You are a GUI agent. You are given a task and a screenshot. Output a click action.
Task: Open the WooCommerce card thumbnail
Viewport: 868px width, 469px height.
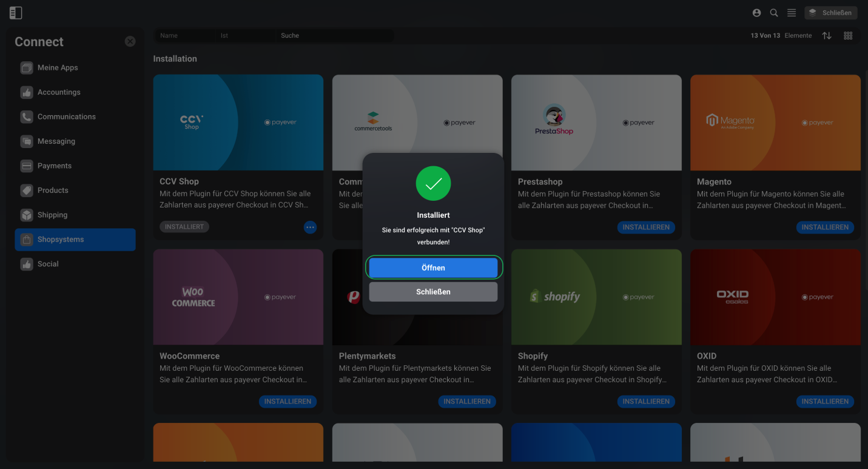pyautogui.click(x=238, y=297)
